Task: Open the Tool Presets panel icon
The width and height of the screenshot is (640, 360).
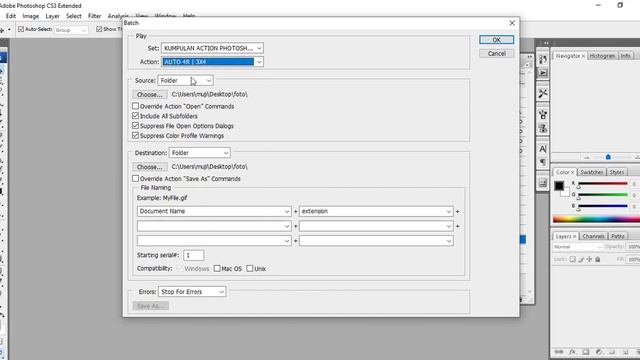Action: tap(542, 93)
